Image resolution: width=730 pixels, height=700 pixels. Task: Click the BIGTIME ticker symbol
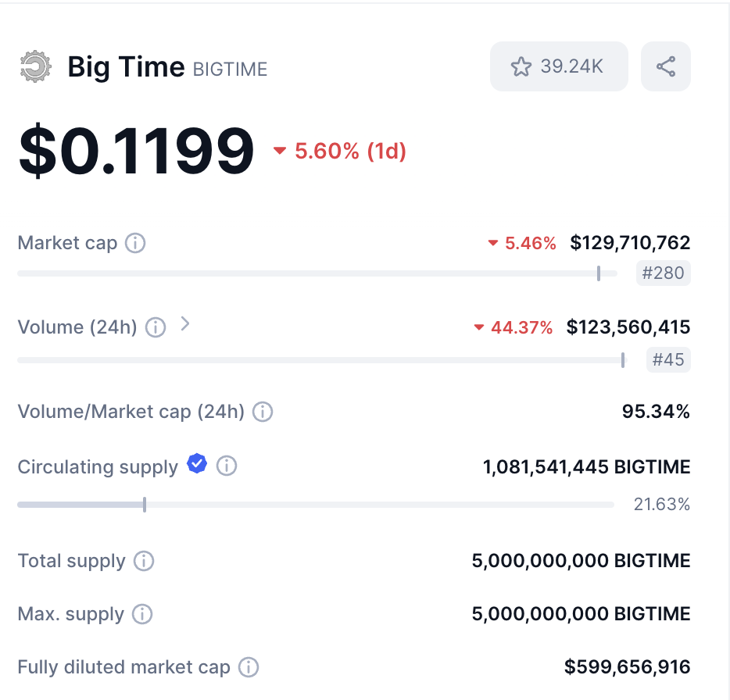[x=230, y=70]
